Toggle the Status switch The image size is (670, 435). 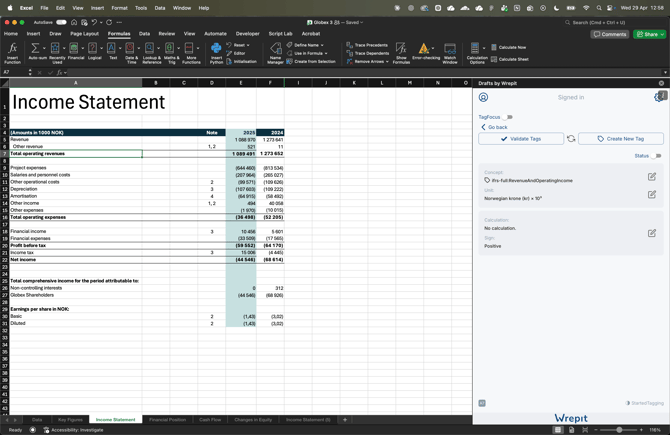pos(656,156)
